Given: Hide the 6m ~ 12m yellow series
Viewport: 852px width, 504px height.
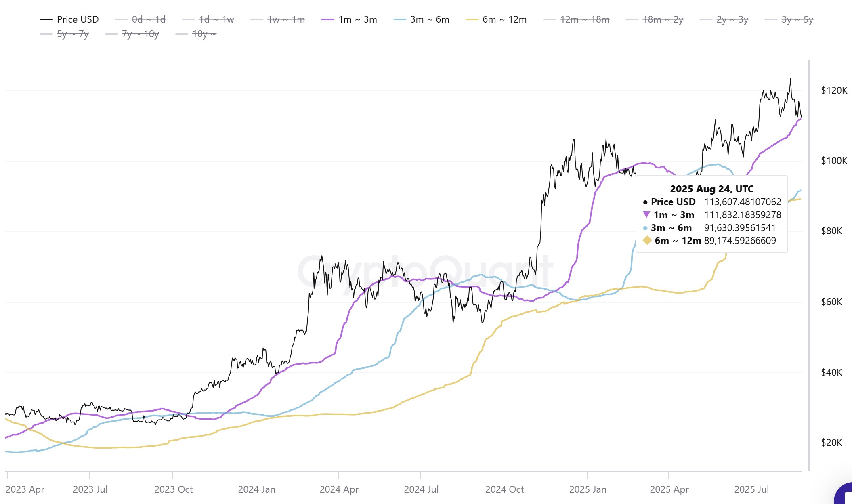Looking at the screenshot, I should pyautogui.click(x=496, y=19).
